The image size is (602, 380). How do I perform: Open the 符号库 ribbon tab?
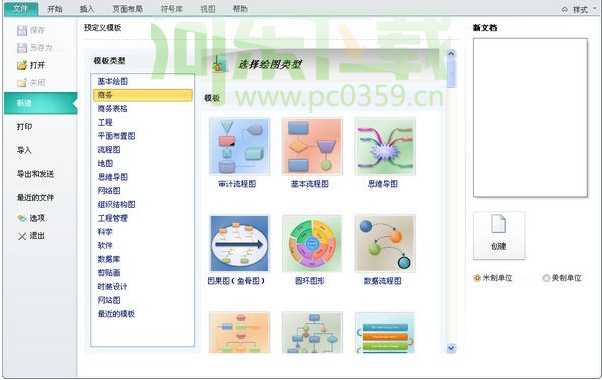click(x=172, y=9)
